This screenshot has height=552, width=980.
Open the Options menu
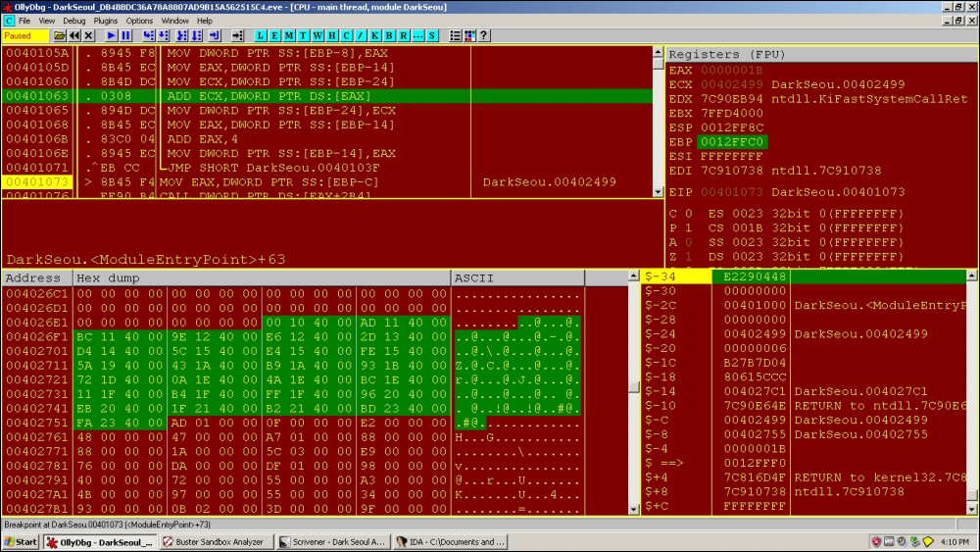[139, 21]
